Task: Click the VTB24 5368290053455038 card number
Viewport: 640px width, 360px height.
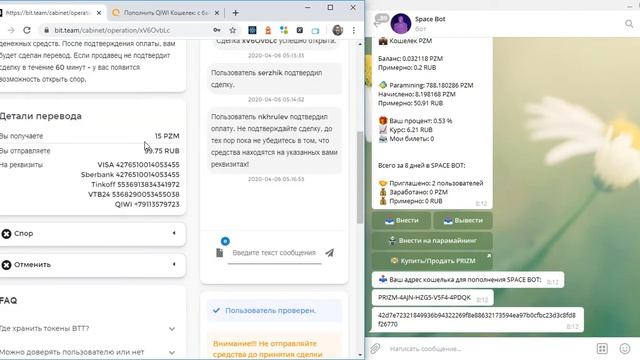Action: pos(133,194)
